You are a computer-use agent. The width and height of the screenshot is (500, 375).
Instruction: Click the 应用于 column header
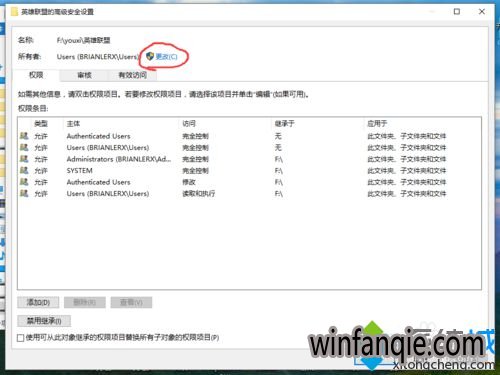coord(377,124)
